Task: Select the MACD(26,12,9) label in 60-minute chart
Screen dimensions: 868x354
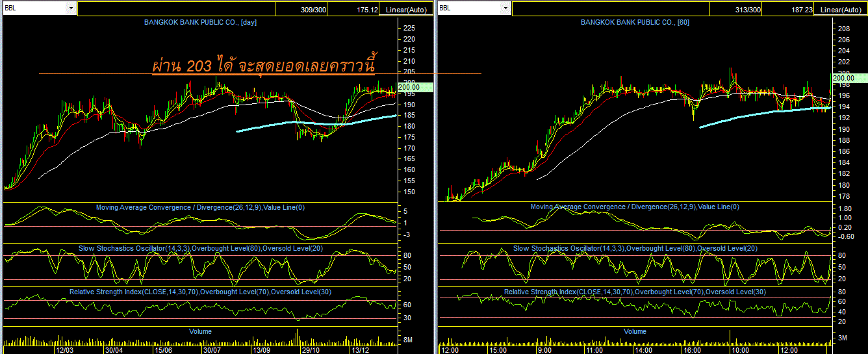Action: point(635,207)
